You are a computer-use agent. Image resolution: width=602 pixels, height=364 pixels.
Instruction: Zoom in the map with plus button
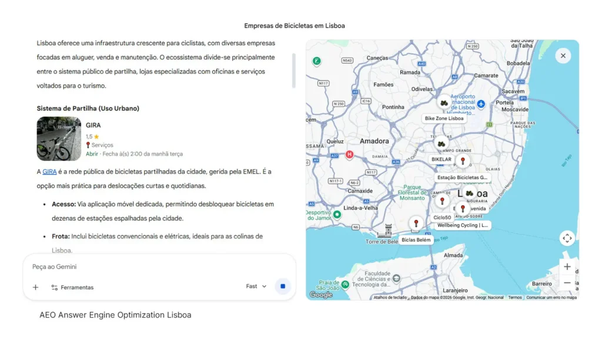pyautogui.click(x=567, y=267)
